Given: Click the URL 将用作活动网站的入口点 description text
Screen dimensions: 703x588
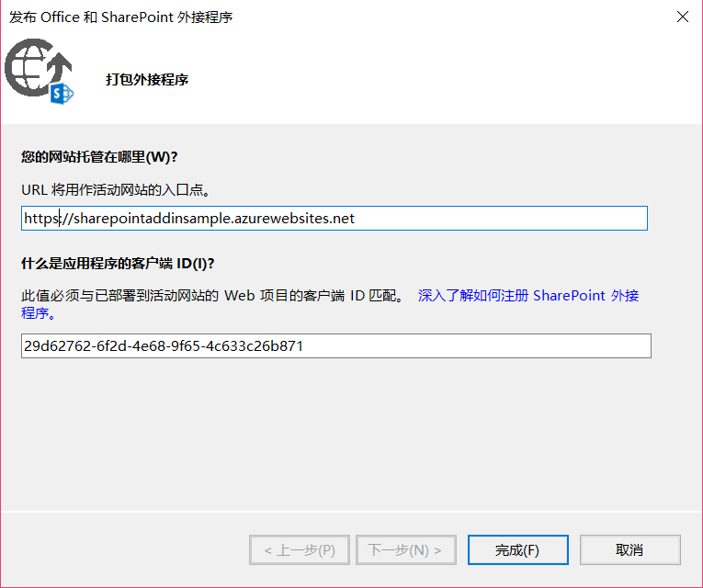Looking at the screenshot, I should tap(116, 190).
